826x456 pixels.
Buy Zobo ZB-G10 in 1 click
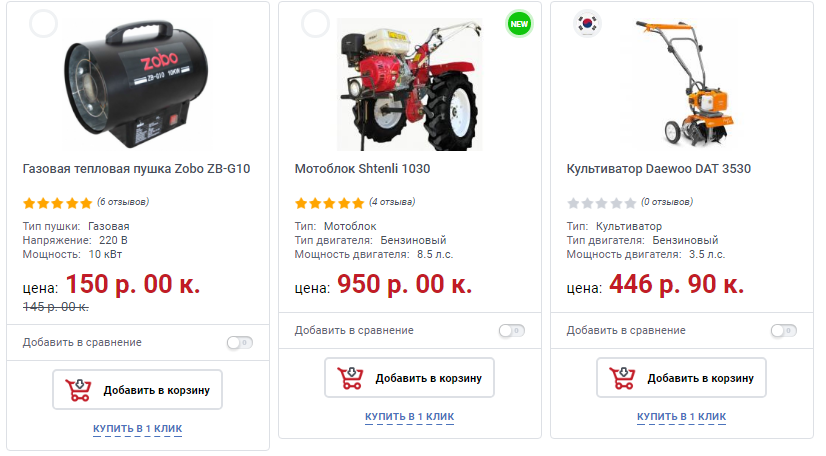tap(137, 429)
